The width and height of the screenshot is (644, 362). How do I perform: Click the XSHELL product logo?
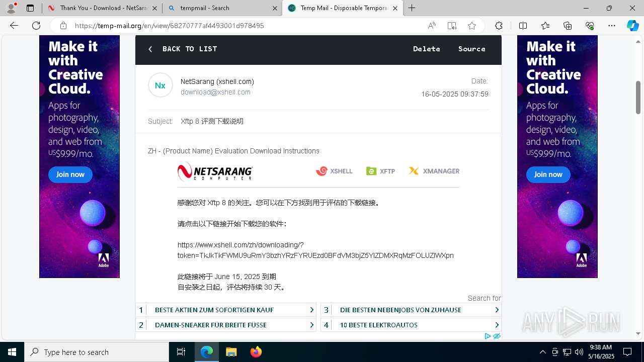pyautogui.click(x=334, y=171)
